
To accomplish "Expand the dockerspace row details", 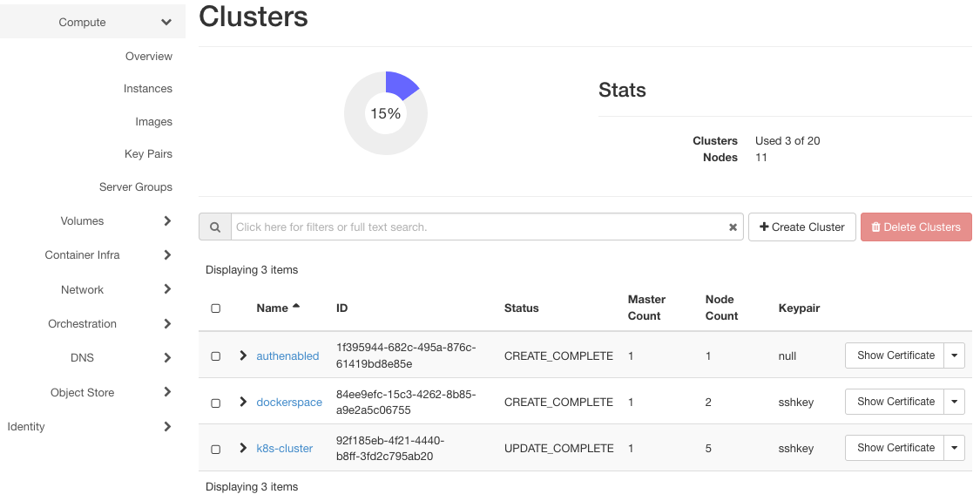I will [243, 402].
